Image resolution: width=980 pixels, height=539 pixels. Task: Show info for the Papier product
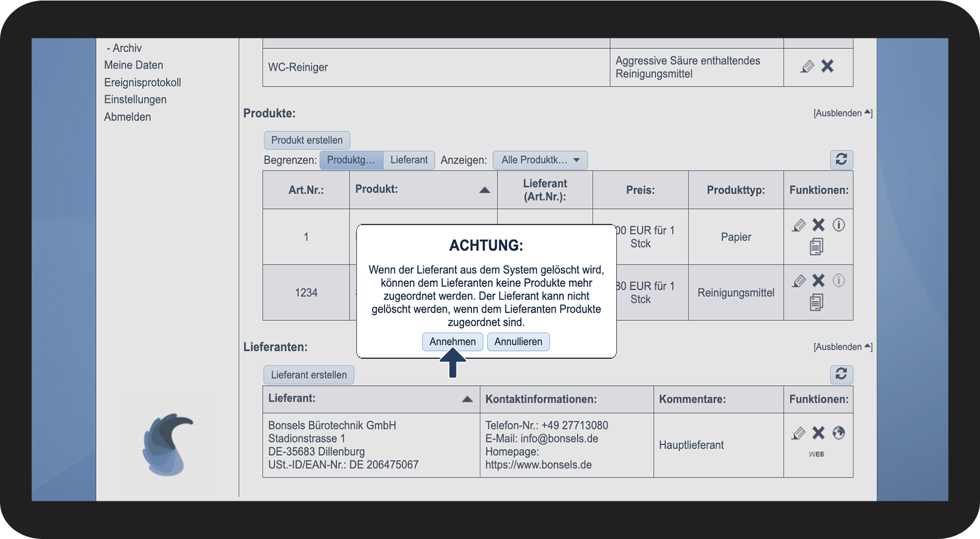tap(839, 225)
